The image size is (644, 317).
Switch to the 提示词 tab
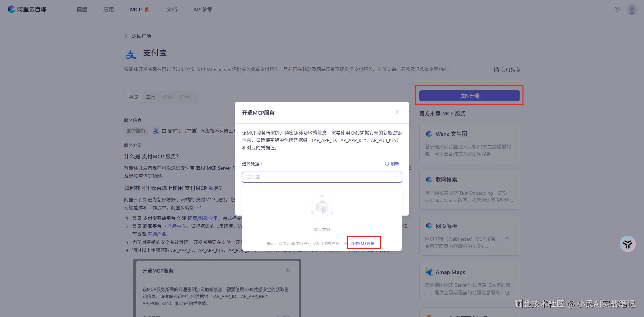point(186,97)
